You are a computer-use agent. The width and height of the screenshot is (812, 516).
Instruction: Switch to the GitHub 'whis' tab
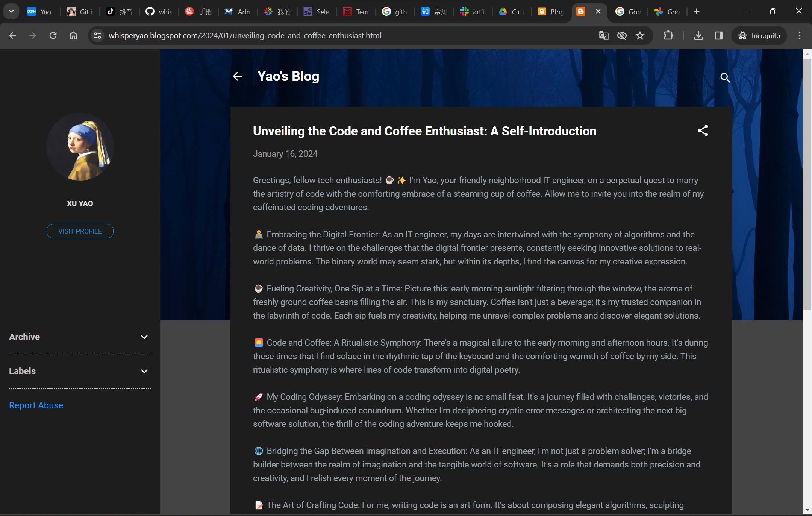159,12
